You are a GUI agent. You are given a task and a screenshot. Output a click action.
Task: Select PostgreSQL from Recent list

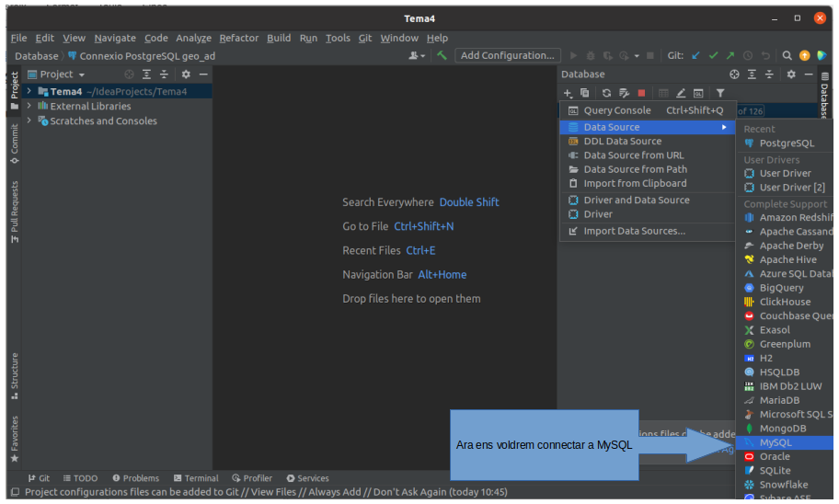pos(785,143)
